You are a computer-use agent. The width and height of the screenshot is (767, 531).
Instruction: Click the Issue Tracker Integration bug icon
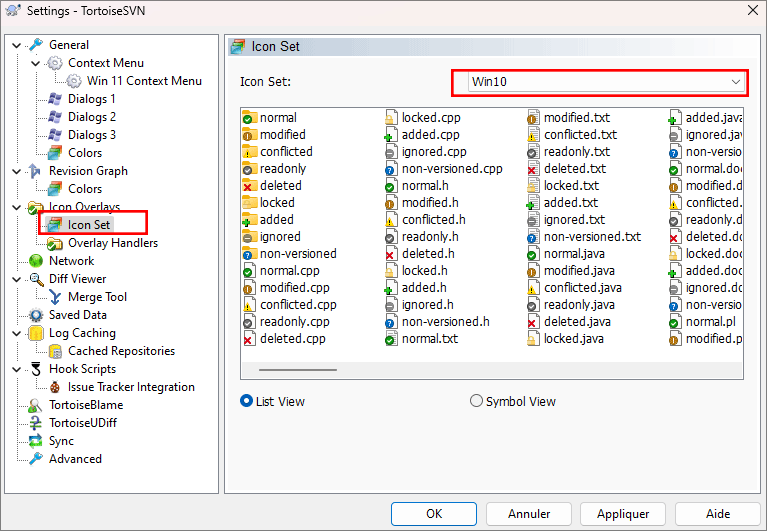click(55, 387)
